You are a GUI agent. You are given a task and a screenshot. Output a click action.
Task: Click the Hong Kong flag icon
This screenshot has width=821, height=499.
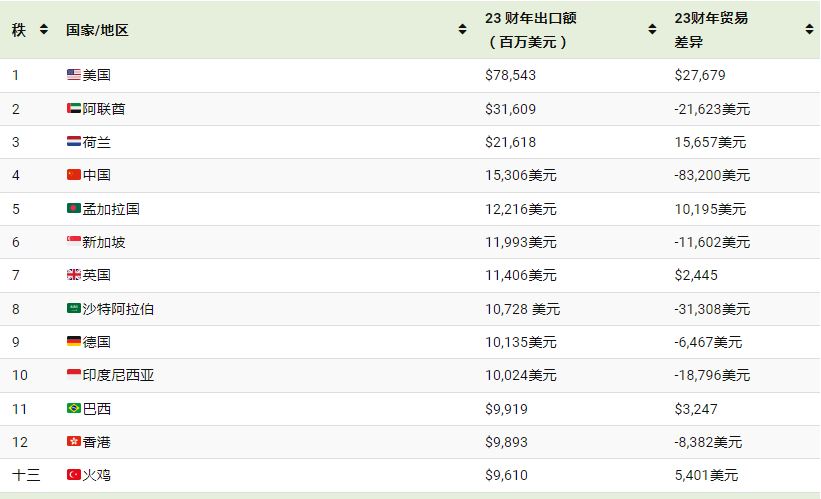point(73,442)
